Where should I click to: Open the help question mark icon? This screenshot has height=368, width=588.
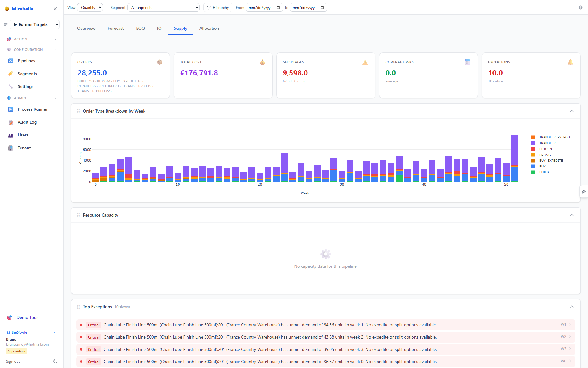point(580,7)
